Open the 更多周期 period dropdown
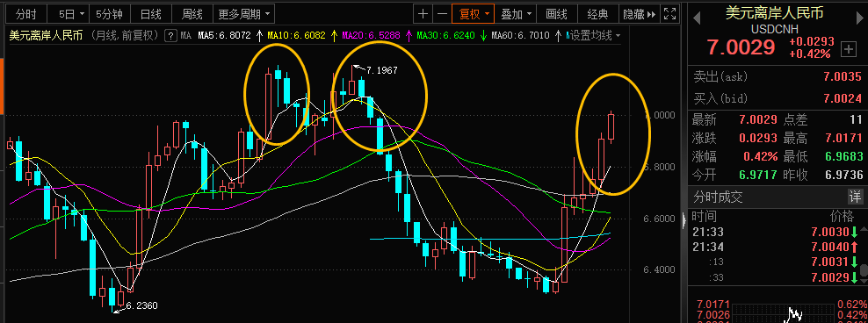Screen dimensions: 868x323 [x=243, y=14]
